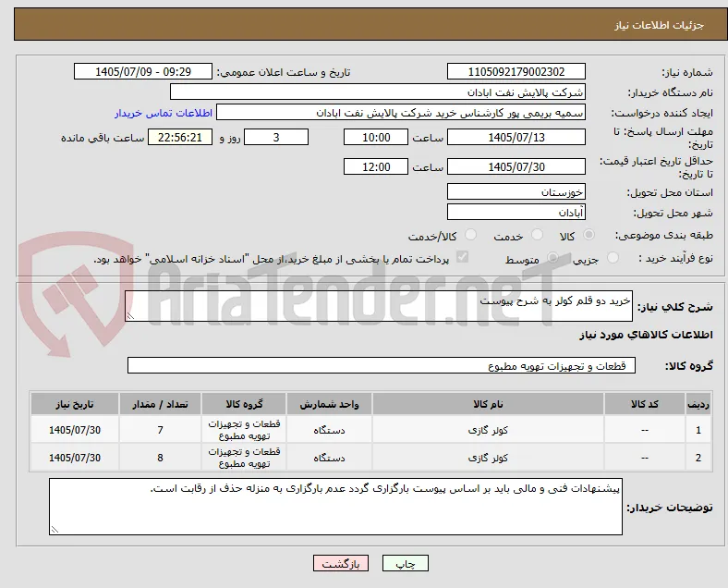
Task: Select the کالا radio button
Action: [588, 235]
